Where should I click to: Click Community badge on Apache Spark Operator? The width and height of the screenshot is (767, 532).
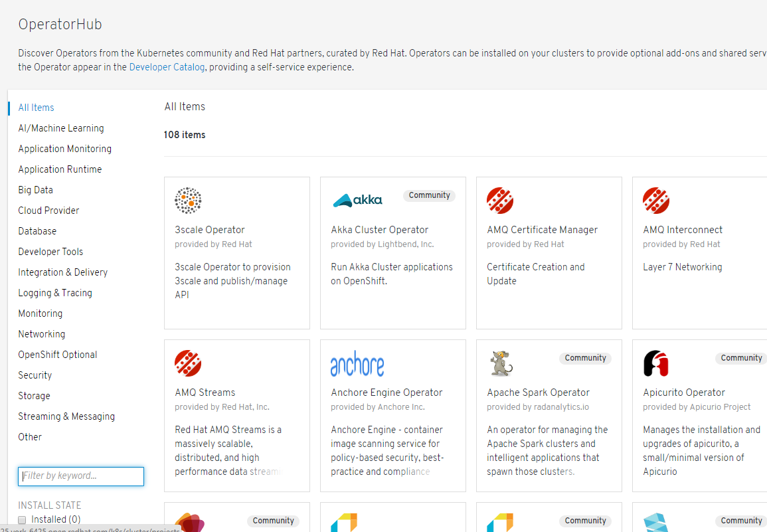point(585,358)
